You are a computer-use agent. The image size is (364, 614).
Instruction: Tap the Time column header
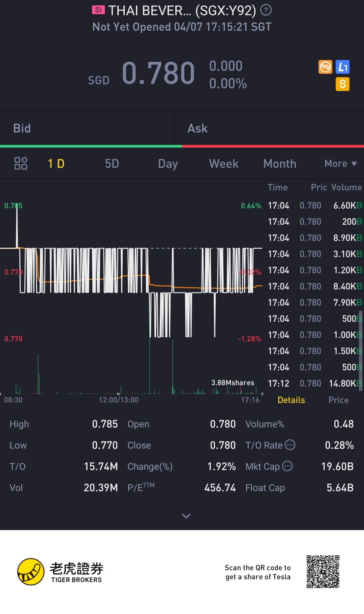pyautogui.click(x=278, y=187)
